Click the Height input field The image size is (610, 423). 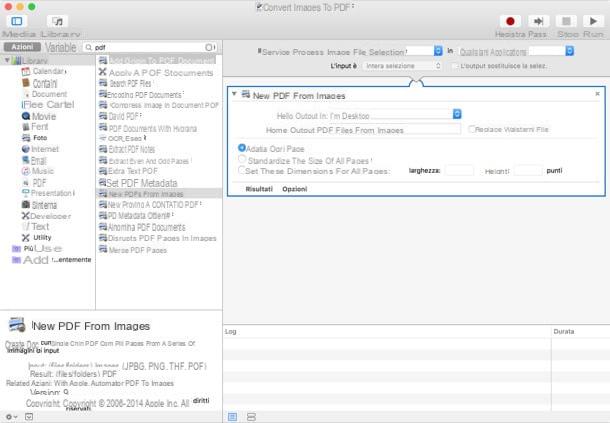[528, 170]
